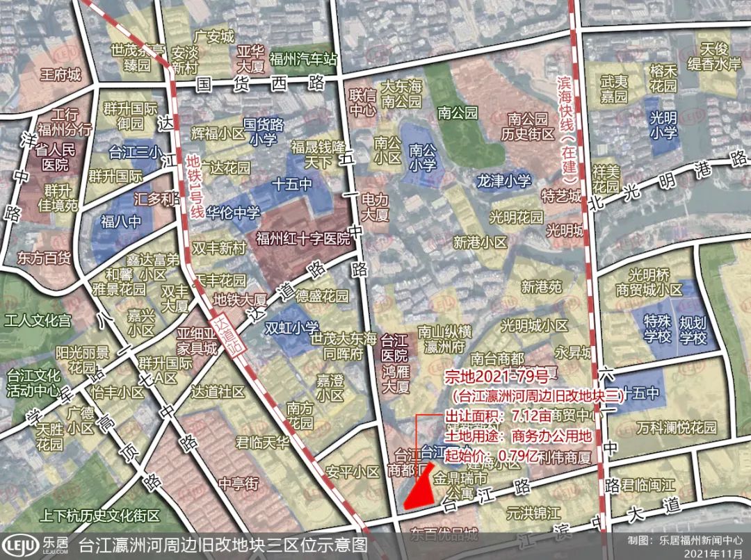Click the 双虹小学 label
The width and height of the screenshot is (751, 560).
[291, 328]
